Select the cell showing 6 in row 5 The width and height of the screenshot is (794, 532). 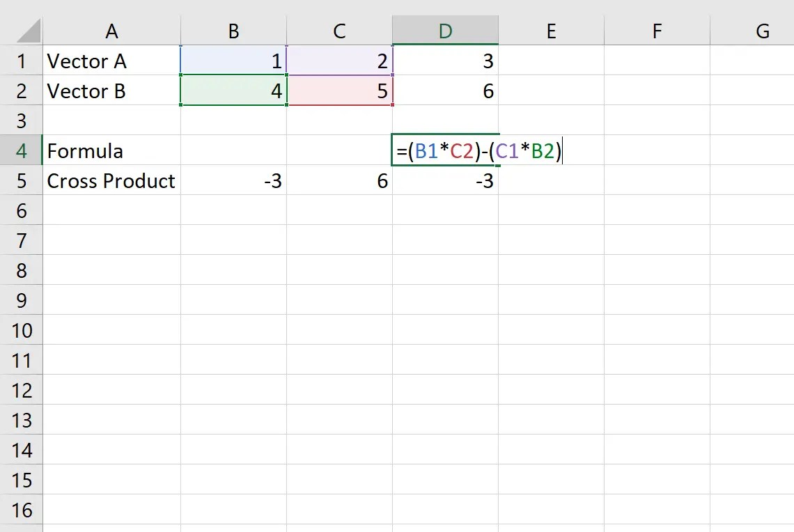(339, 181)
